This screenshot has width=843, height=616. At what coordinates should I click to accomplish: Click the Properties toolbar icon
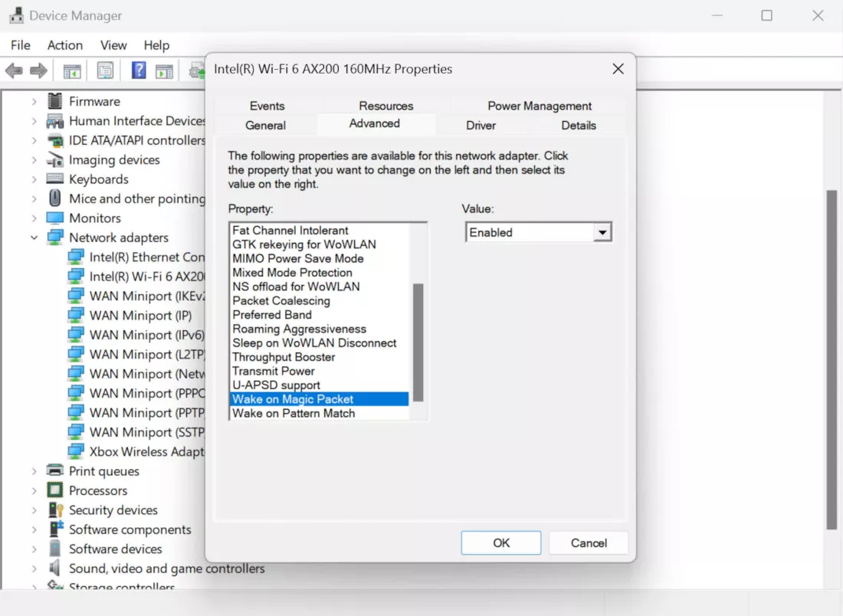(x=106, y=71)
